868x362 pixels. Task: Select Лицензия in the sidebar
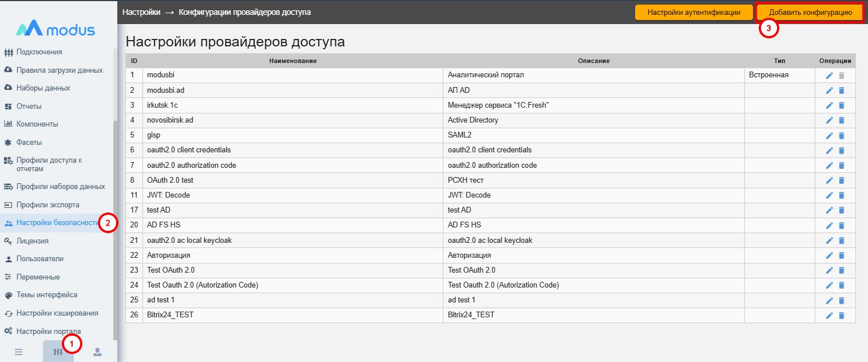point(32,241)
